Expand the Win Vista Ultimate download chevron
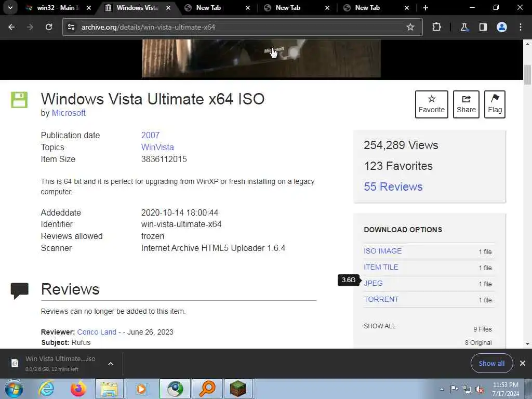 [111, 364]
